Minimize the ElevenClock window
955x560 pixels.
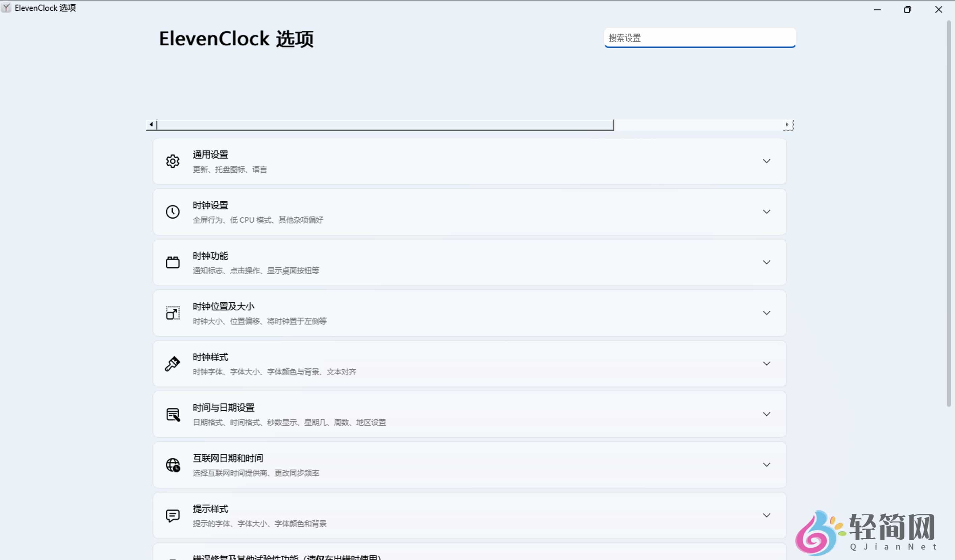click(877, 9)
